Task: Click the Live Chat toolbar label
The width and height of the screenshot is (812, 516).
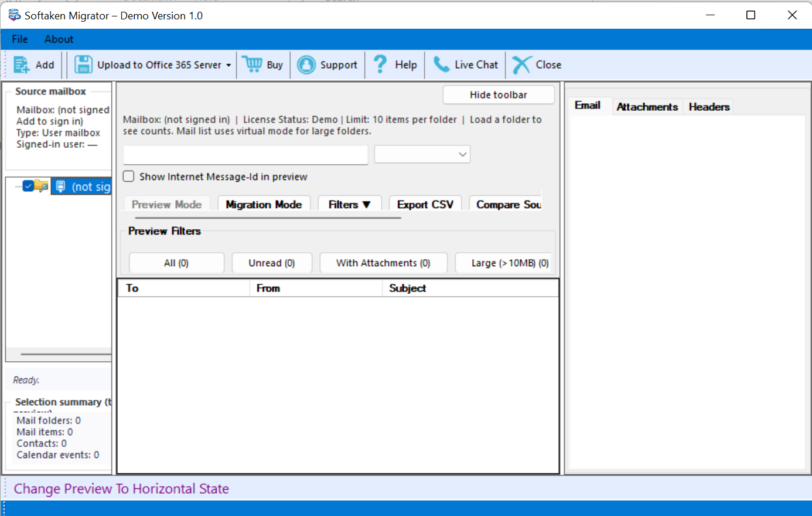Action: pyautogui.click(x=476, y=65)
